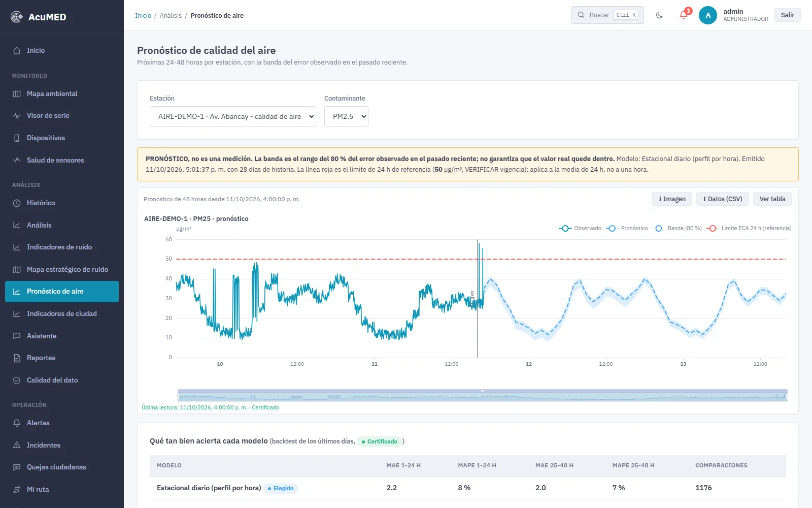Open Alertas bell icon in sidebar
Image resolution: width=812 pixels, height=508 pixels.
coord(17,423)
